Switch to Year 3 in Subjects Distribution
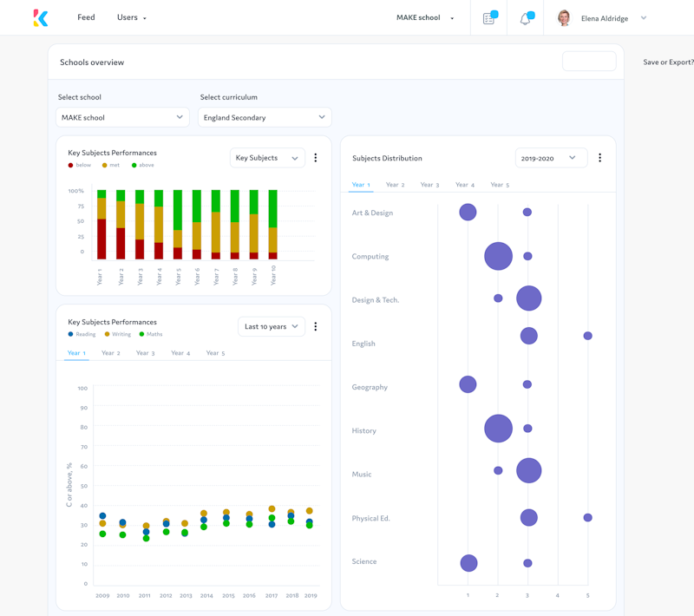Viewport: 694px width, 616px height. 429,185
